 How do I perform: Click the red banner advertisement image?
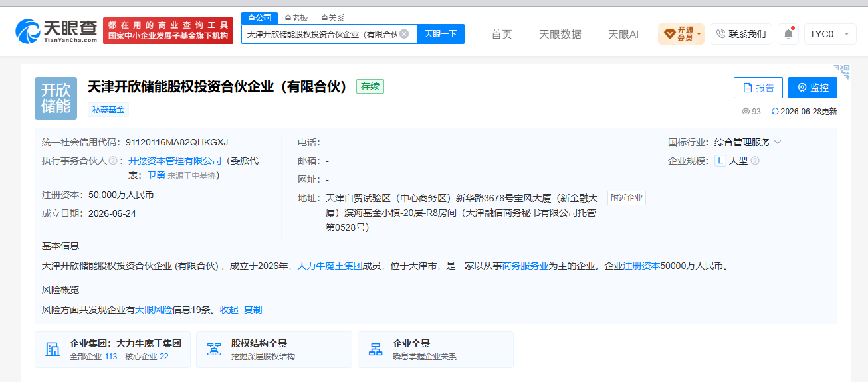pos(168,31)
